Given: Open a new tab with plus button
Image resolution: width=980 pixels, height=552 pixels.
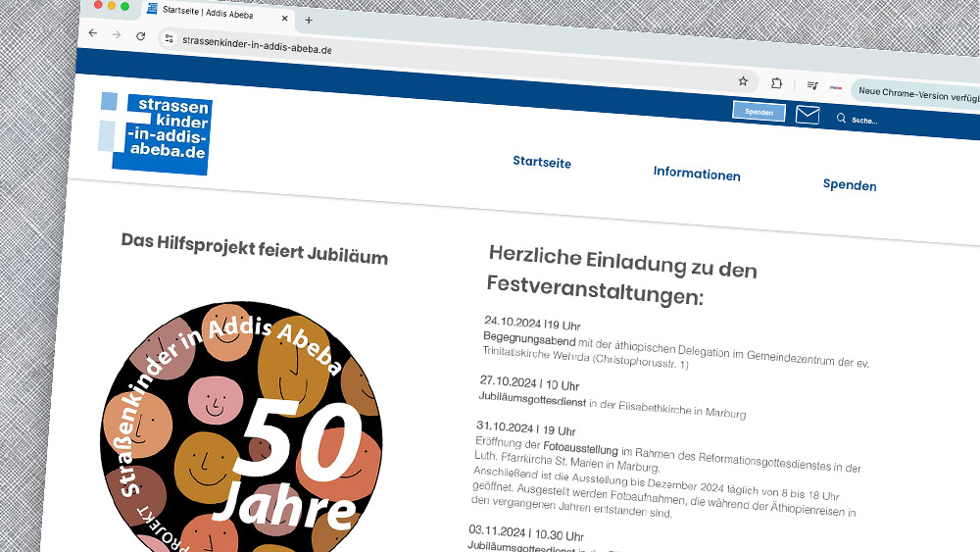Looking at the screenshot, I should coord(309,20).
